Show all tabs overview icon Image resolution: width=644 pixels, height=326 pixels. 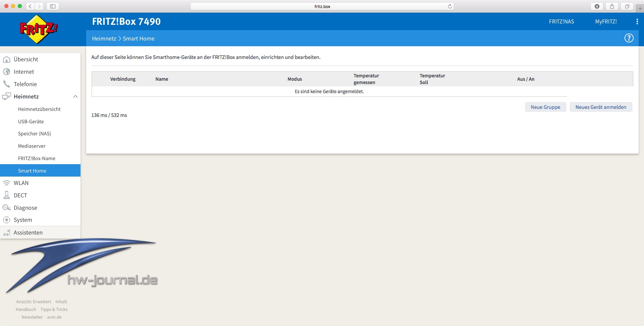(627, 6)
